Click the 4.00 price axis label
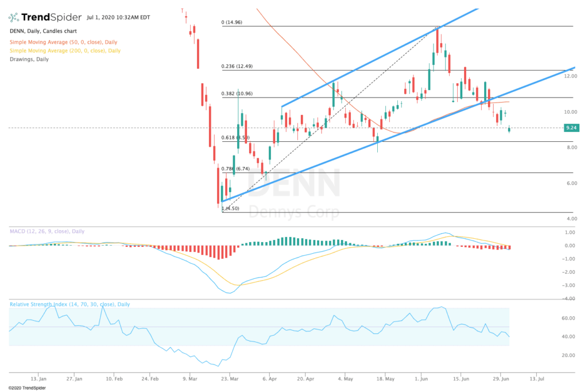 pyautogui.click(x=572, y=219)
